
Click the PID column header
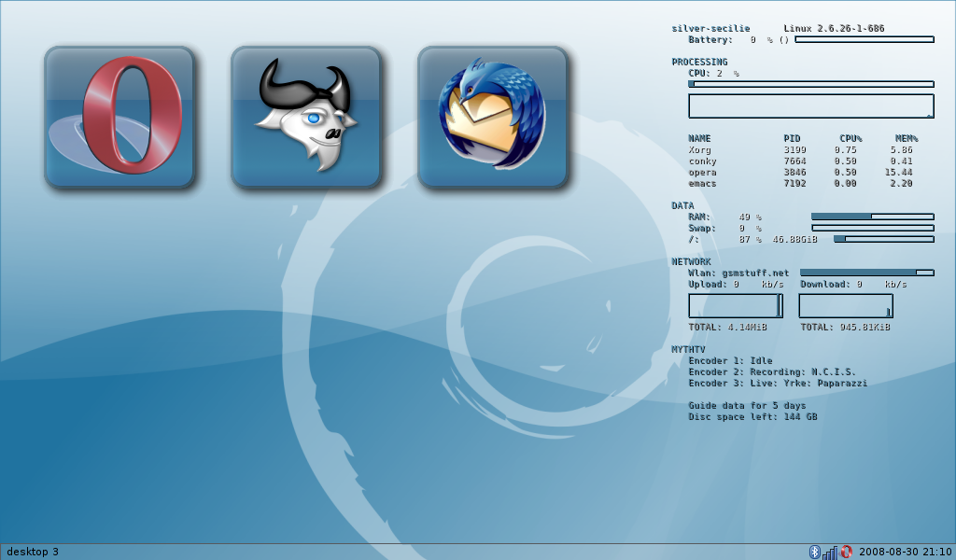coord(792,138)
